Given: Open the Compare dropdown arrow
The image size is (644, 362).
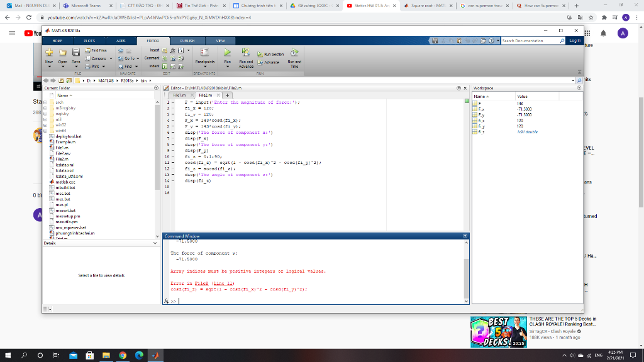Looking at the screenshot, I should click(x=111, y=58).
